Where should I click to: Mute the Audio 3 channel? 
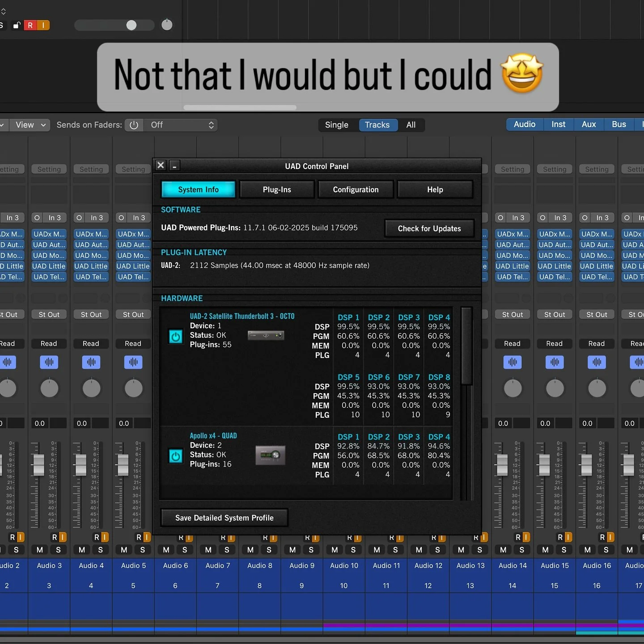coord(40,550)
